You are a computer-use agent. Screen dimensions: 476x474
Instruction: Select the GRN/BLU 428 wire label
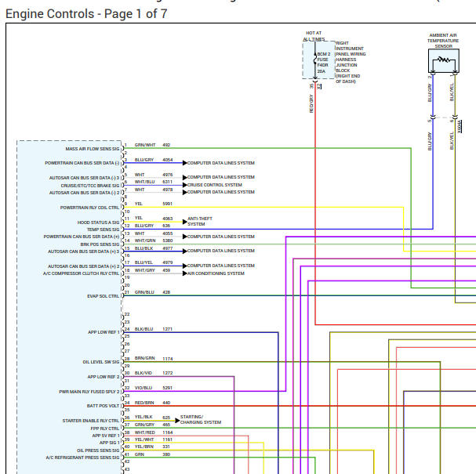152,292
